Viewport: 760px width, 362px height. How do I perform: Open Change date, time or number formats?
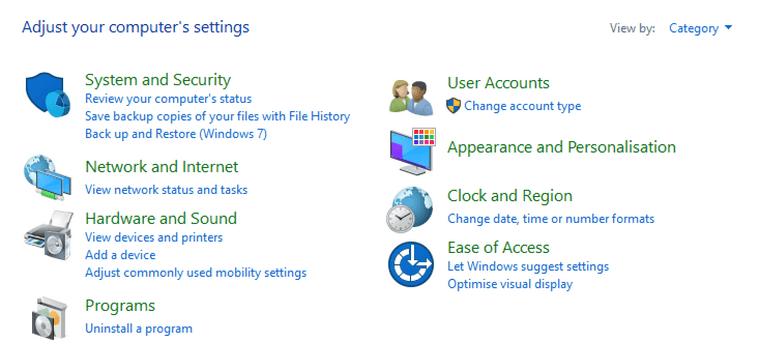tap(551, 219)
